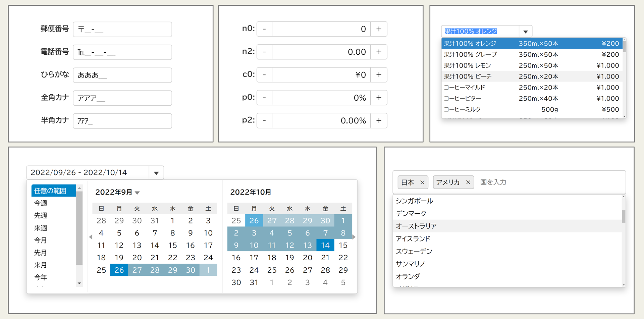Click the 郵便番号 input field
The height and width of the screenshot is (319, 644).
click(x=122, y=30)
